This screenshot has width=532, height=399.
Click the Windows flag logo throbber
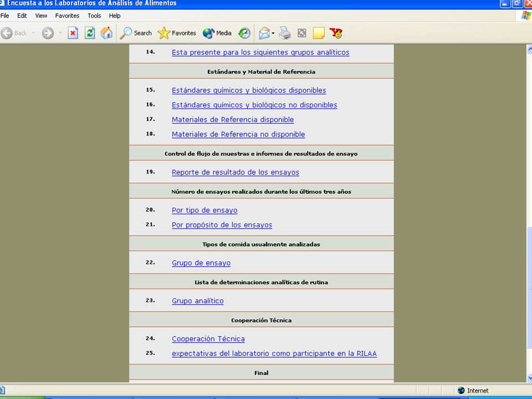click(x=525, y=16)
